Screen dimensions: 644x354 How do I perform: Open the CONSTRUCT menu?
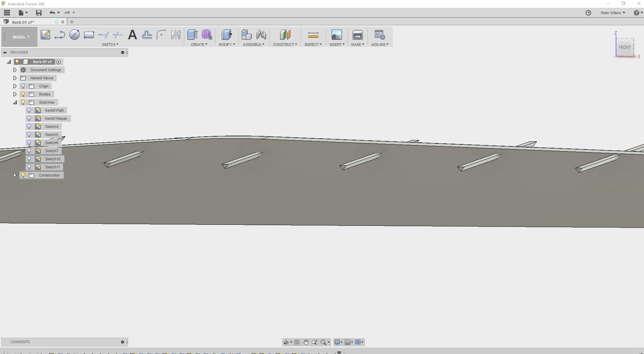tap(285, 45)
